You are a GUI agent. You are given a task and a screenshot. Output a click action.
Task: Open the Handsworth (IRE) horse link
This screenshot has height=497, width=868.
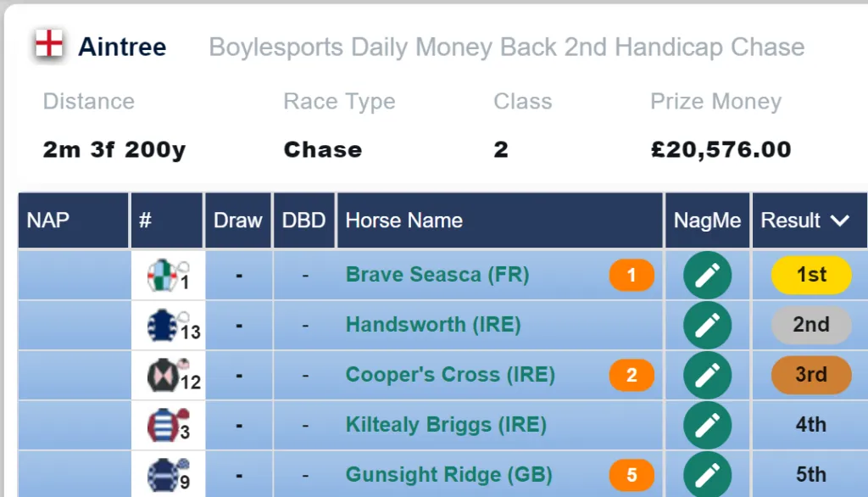pyautogui.click(x=433, y=325)
